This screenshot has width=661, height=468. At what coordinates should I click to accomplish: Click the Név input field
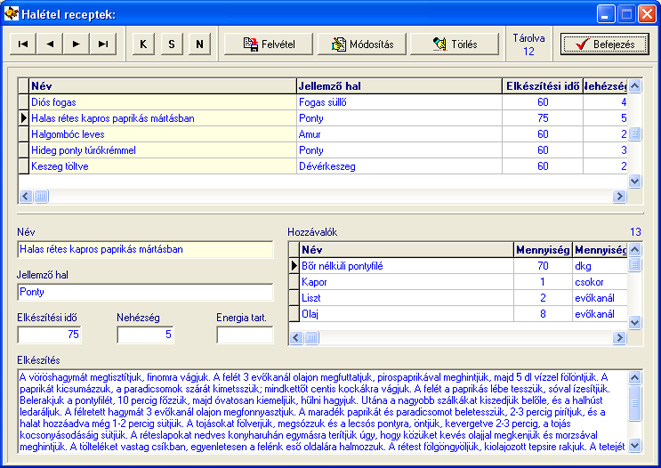click(x=145, y=250)
